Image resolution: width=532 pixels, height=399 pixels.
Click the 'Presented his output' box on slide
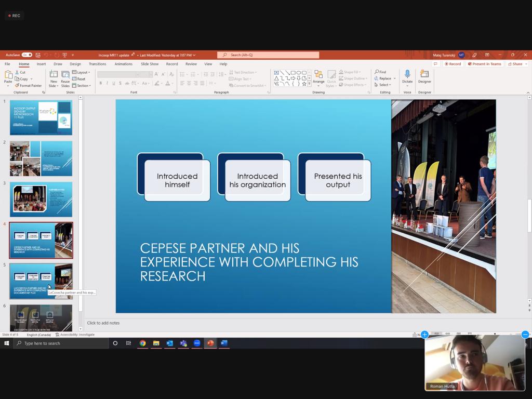pyautogui.click(x=338, y=180)
